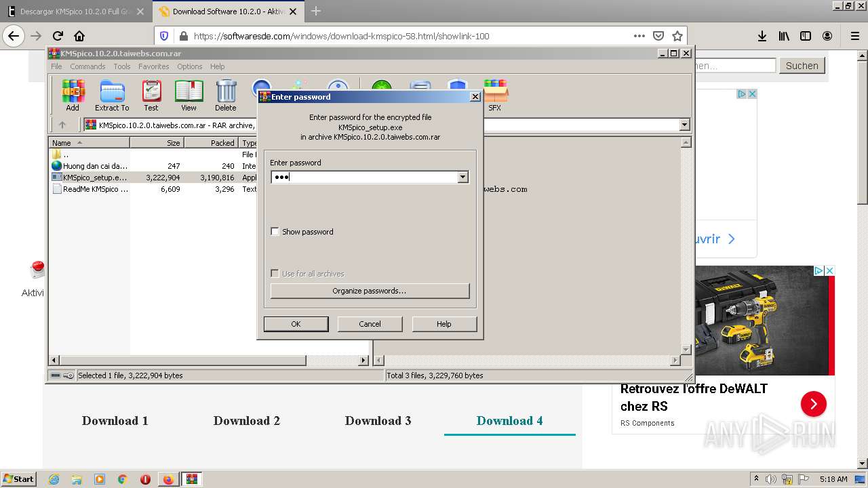The image size is (868, 488).
Task: Click the volume icon in system tray
Action: coord(772,479)
